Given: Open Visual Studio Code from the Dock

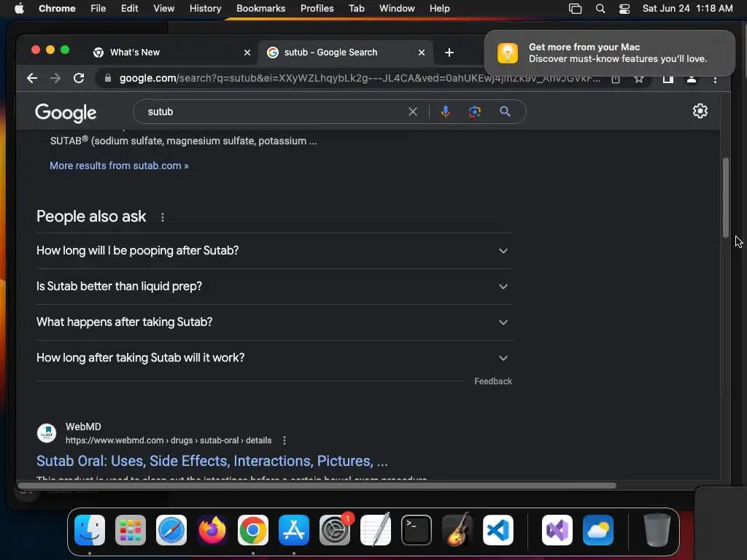Looking at the screenshot, I should click(498, 530).
